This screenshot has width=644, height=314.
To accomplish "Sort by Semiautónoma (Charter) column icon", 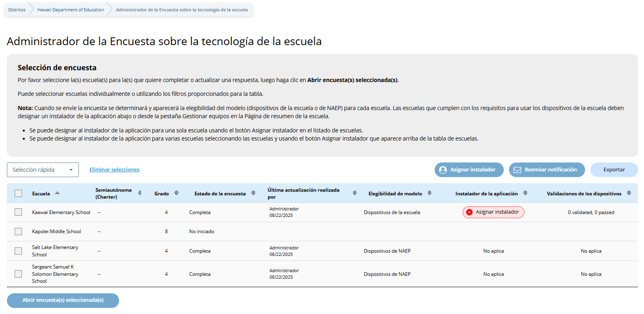I will (x=140, y=193).
